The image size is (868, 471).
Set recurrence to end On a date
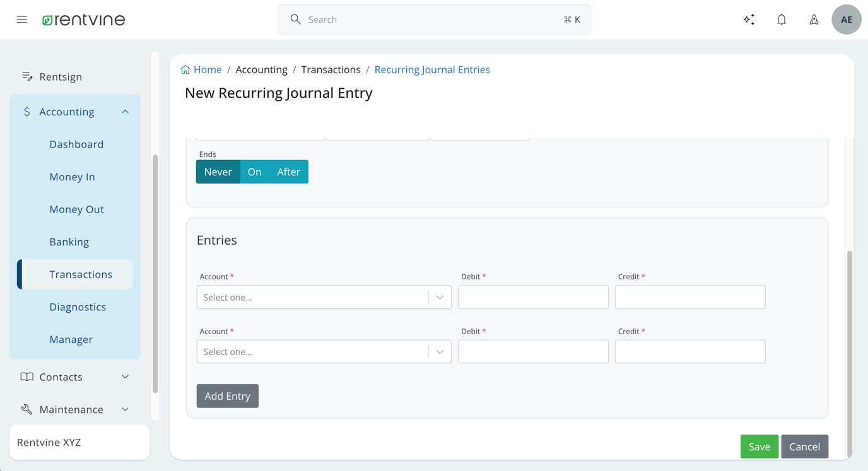pyautogui.click(x=254, y=172)
